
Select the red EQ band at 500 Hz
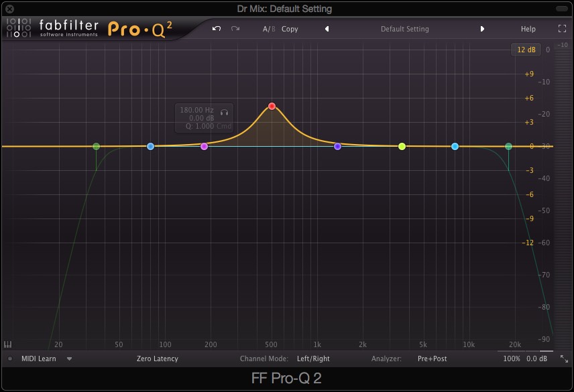pos(272,106)
